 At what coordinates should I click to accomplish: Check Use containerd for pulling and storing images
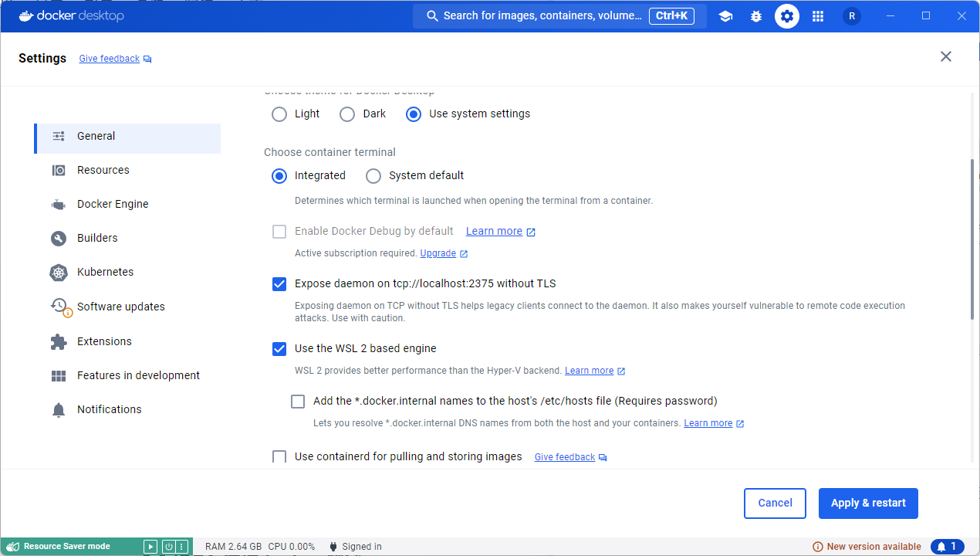(x=279, y=457)
